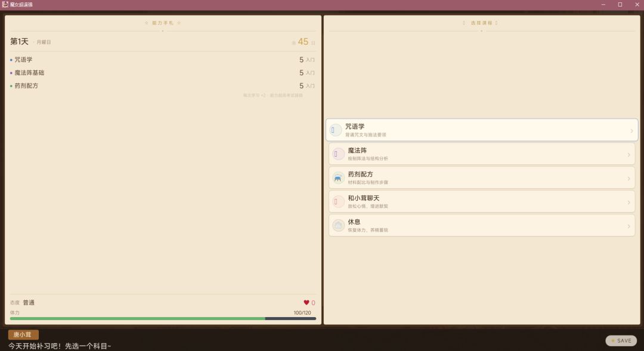Click the 能力手札 panel header
The width and height of the screenshot is (644, 351).
click(x=163, y=23)
